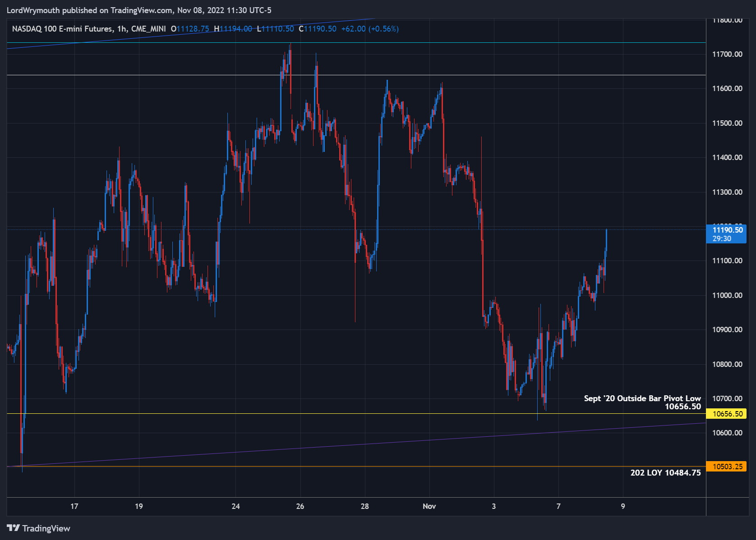
Task: Click the 11000.00 price axis label
Action: pos(727,295)
